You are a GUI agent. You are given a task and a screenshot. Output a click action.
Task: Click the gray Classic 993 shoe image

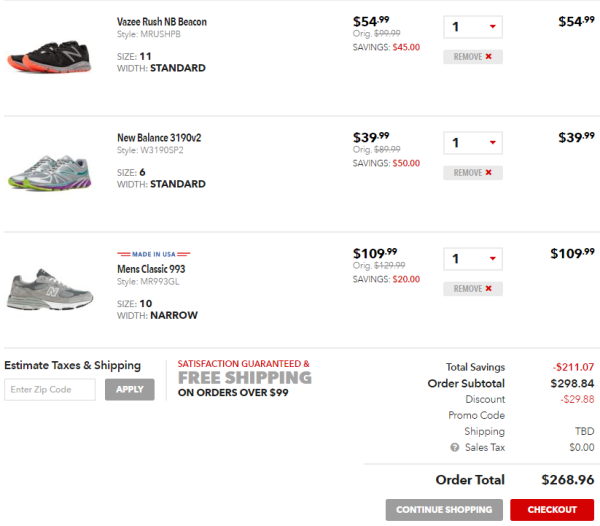50,289
